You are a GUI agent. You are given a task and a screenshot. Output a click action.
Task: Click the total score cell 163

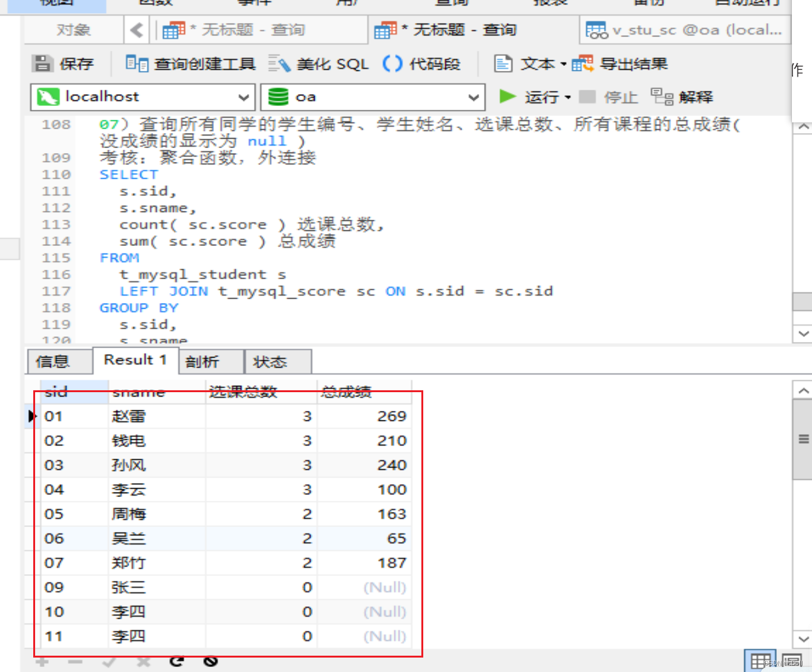click(364, 514)
